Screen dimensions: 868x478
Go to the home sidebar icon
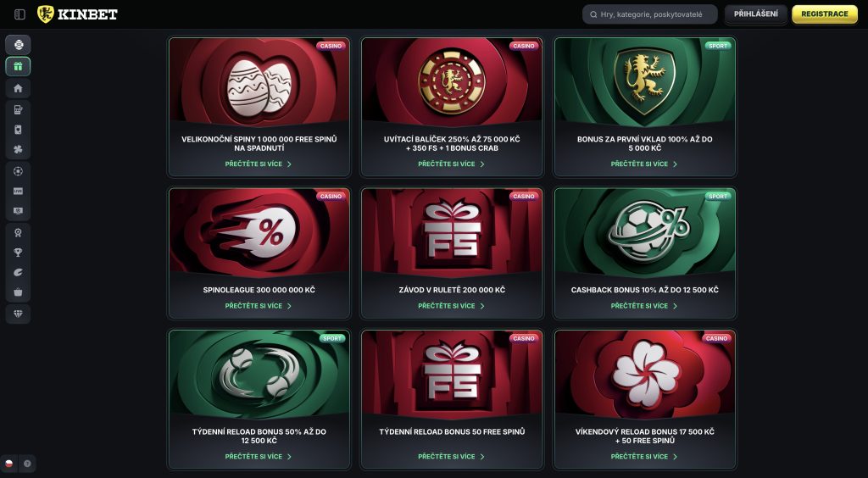pyautogui.click(x=18, y=88)
